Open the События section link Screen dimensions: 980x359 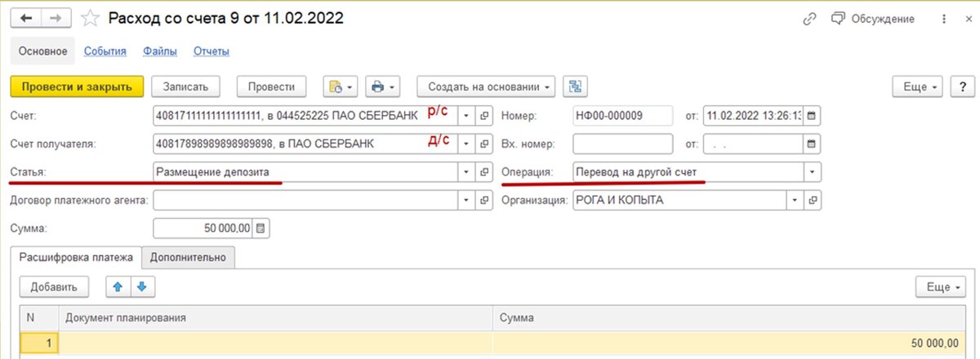click(105, 51)
